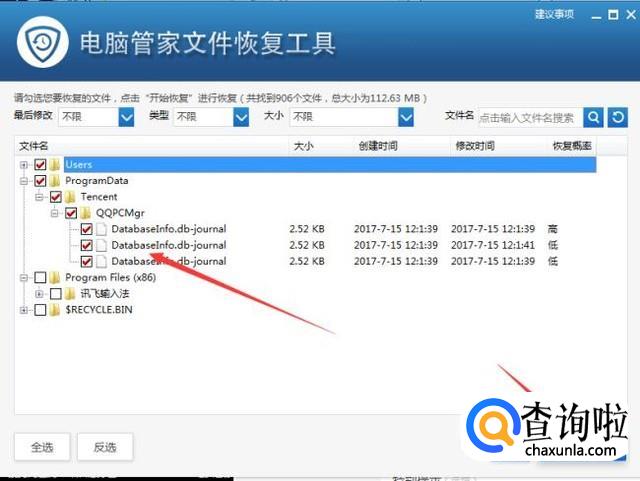Open the 建议事项 link
This screenshot has width=640, height=481.
coord(554,14)
